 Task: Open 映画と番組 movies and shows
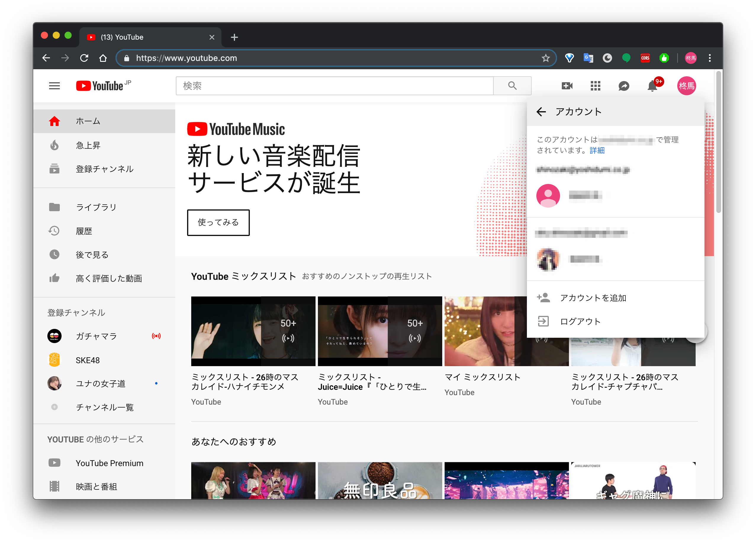point(104,487)
